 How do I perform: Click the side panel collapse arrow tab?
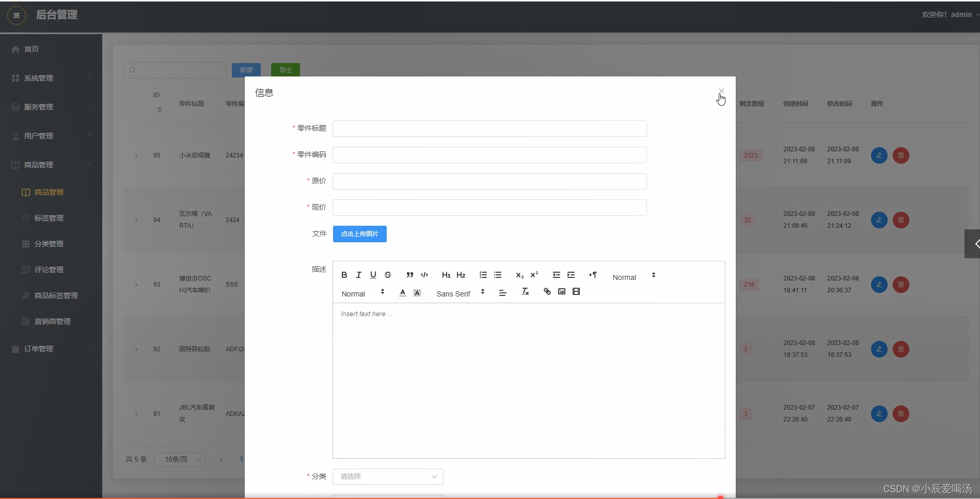click(972, 244)
